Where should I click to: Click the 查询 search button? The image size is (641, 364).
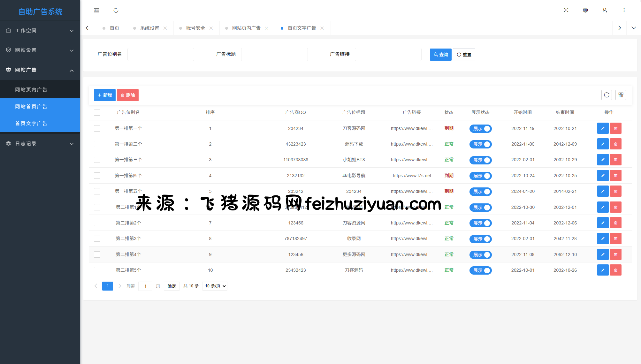(440, 55)
